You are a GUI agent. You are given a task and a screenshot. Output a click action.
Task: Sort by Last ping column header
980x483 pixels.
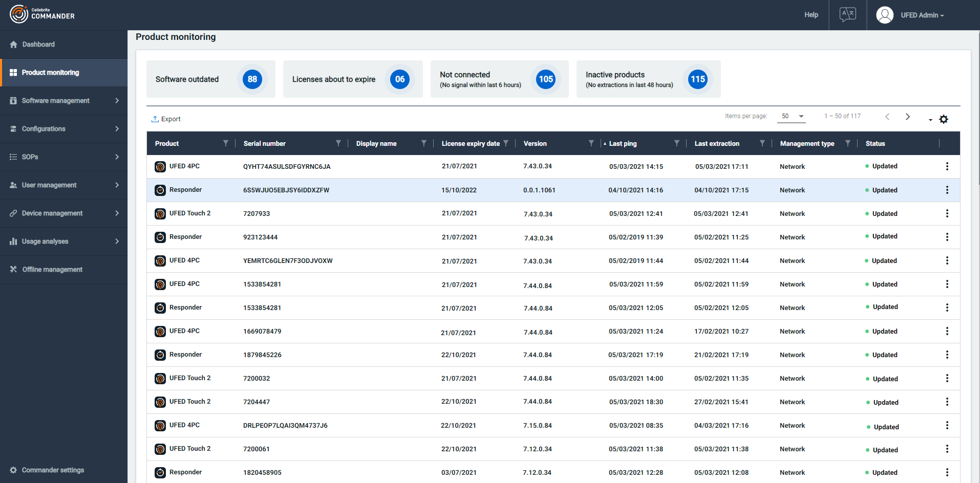(x=623, y=144)
